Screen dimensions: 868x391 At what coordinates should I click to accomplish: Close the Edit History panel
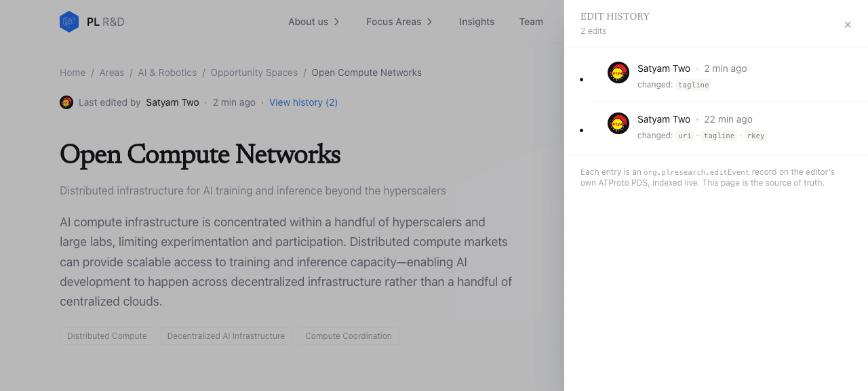pyautogui.click(x=848, y=25)
